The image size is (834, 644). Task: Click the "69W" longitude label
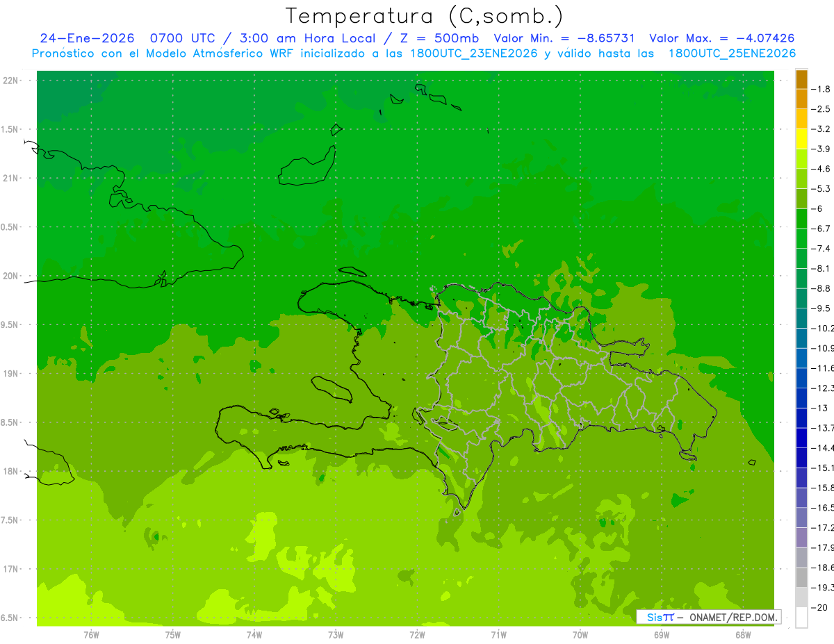pyautogui.click(x=662, y=634)
